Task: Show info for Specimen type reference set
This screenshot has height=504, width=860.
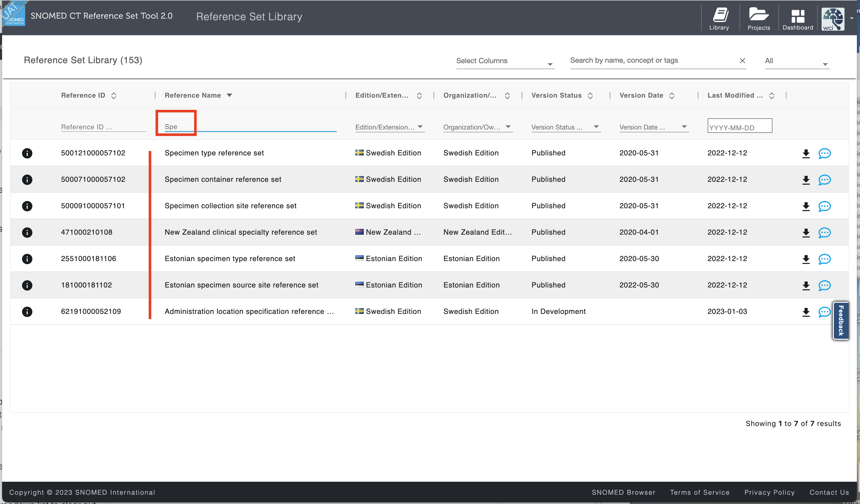Action: point(27,153)
